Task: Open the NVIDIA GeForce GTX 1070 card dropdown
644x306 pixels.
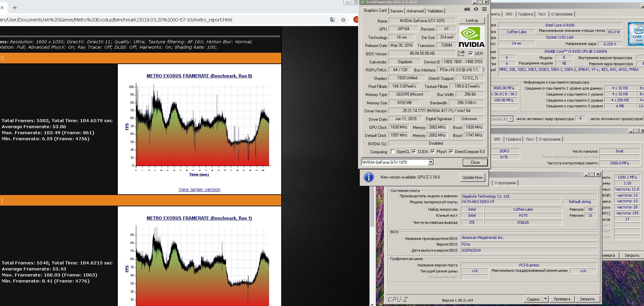Action: click(x=431, y=162)
